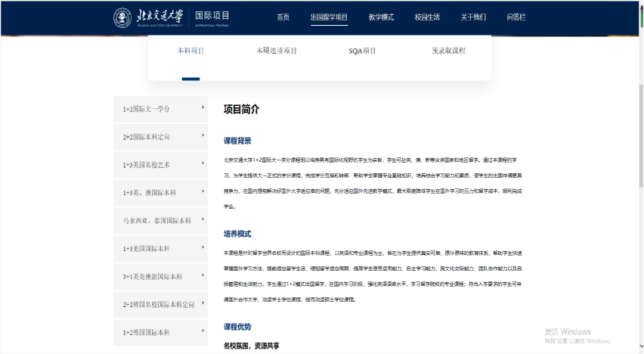The width and height of the screenshot is (644, 354).
Task: Expand arrow beside 1+2国际大一学分
Action: coord(203,107)
